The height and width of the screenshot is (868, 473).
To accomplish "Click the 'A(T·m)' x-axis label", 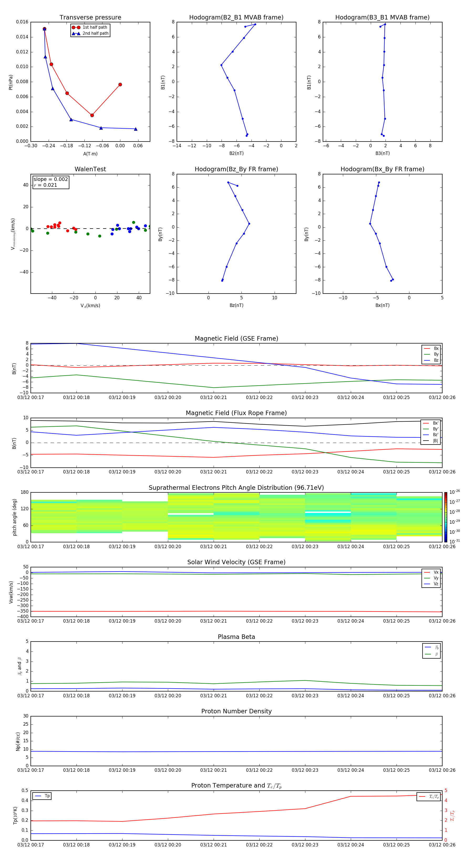I will (90, 154).
